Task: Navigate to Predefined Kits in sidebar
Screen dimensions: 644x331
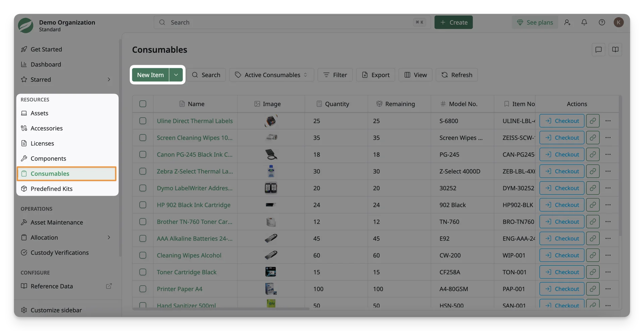Action: pyautogui.click(x=66, y=189)
